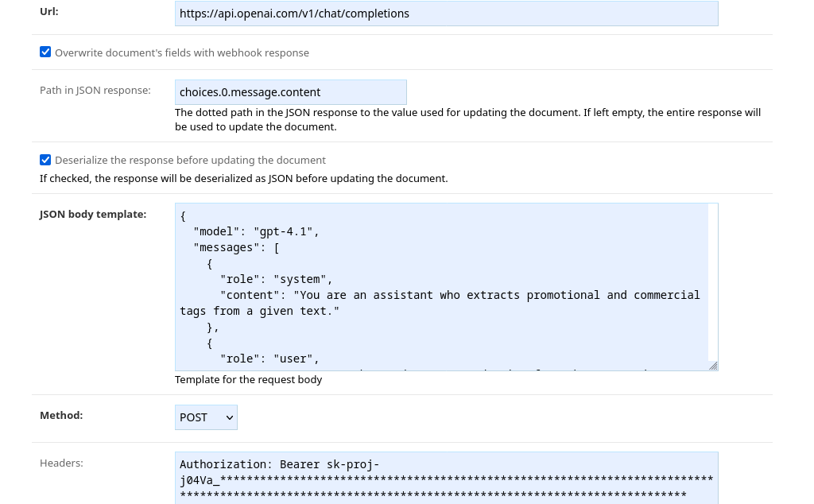Click the 'Path in JSON response:' label
The width and height of the screenshot is (814, 504).
click(x=95, y=91)
